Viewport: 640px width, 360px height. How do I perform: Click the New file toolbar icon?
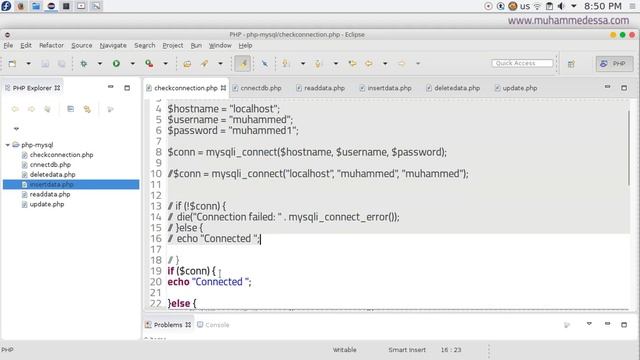(x=12, y=64)
